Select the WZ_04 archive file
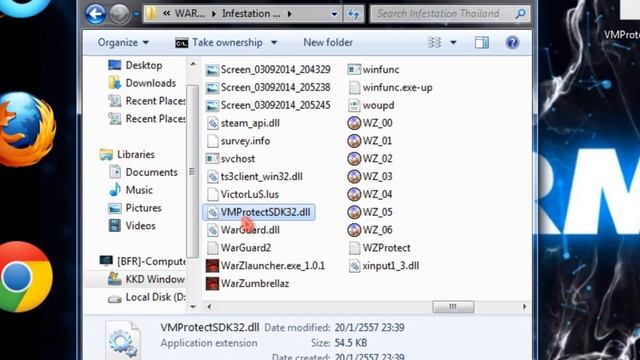Viewport: 640px width, 360px height. [370, 195]
